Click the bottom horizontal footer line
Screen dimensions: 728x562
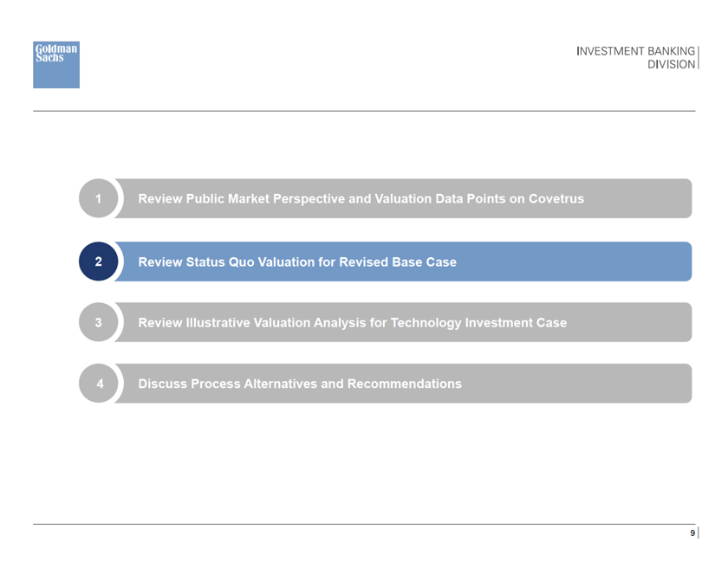364,524
